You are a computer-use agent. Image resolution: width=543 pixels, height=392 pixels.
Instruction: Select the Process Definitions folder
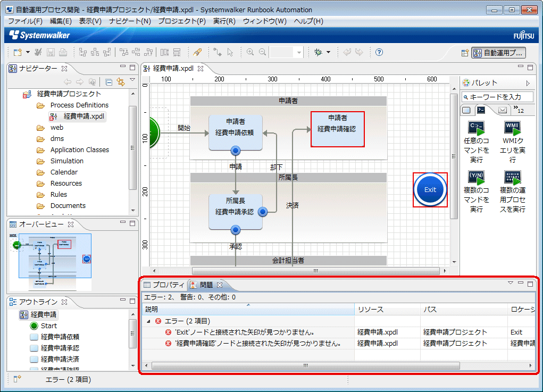(79, 105)
